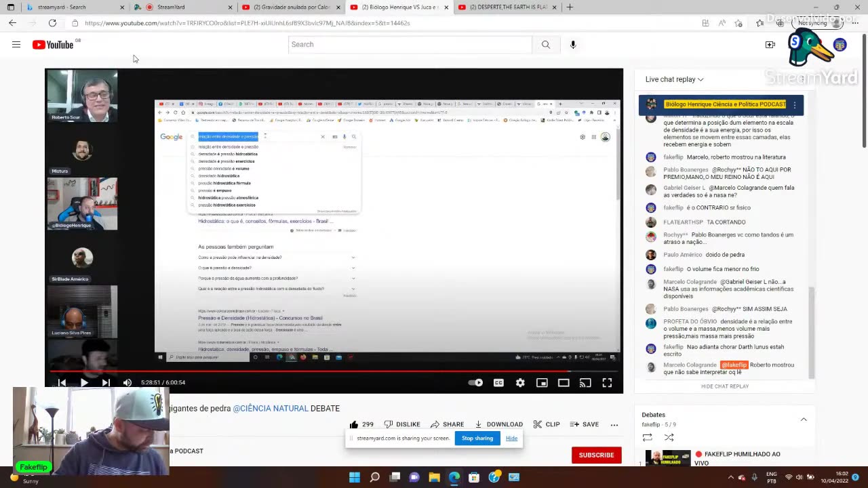The image size is (868, 488).
Task: Skip to next video in player
Action: click(106, 382)
